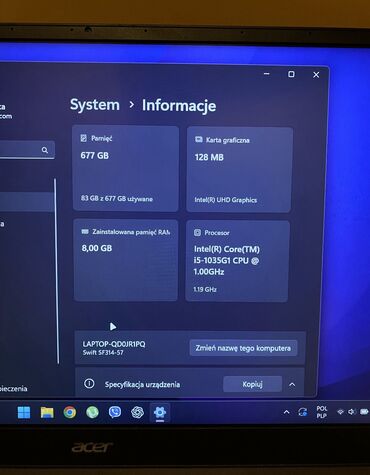
Task: Click the search magnifier in settings sidebar
Action: (45, 150)
